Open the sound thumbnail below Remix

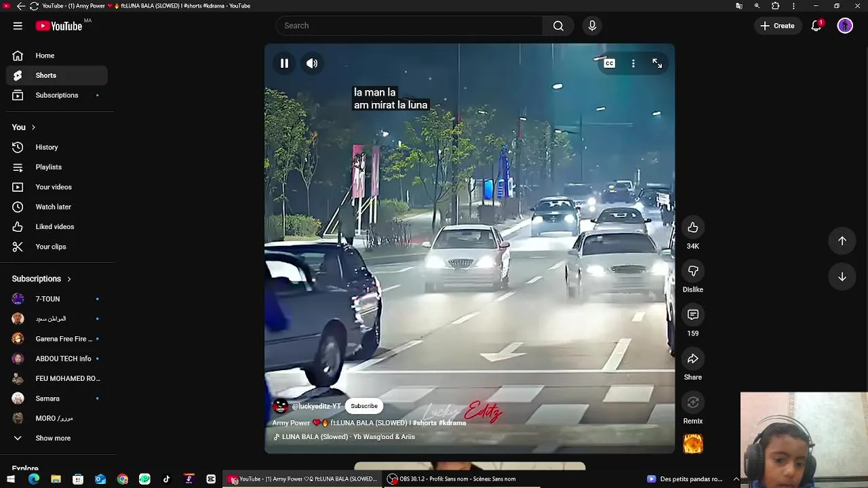click(693, 444)
